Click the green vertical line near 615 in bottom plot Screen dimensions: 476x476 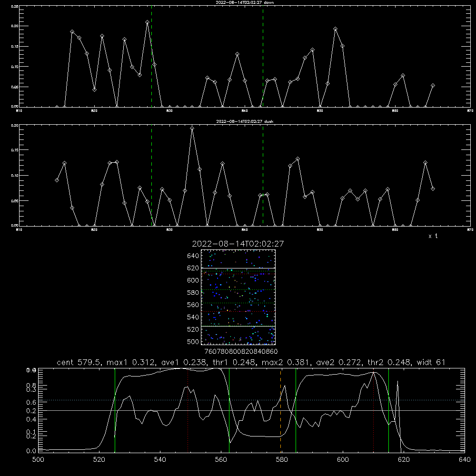click(388, 410)
